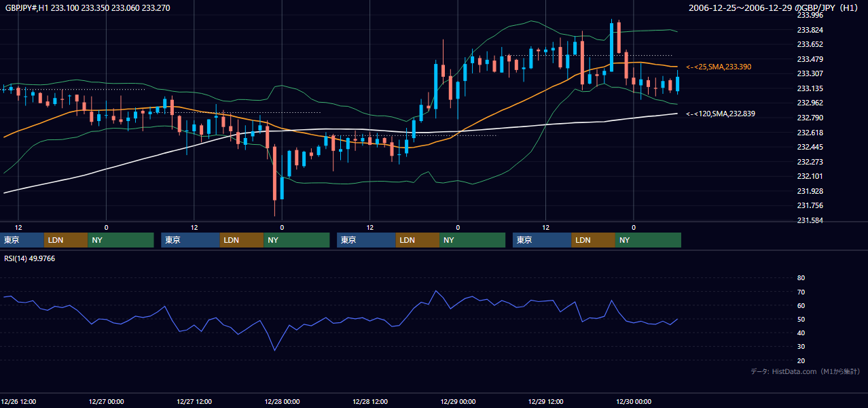Click the 12/29 12:00 time label
The width and height of the screenshot is (868, 408).
pos(546,401)
